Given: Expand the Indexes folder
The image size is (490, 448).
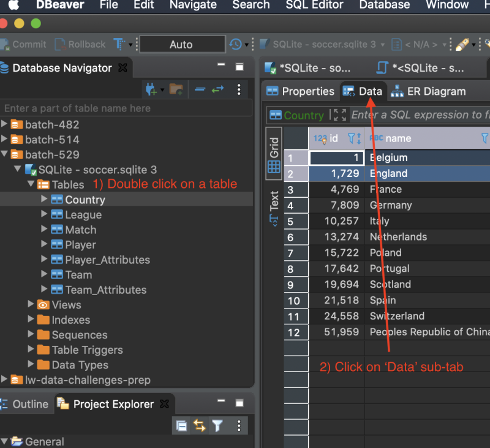Looking at the screenshot, I should 31,319.
